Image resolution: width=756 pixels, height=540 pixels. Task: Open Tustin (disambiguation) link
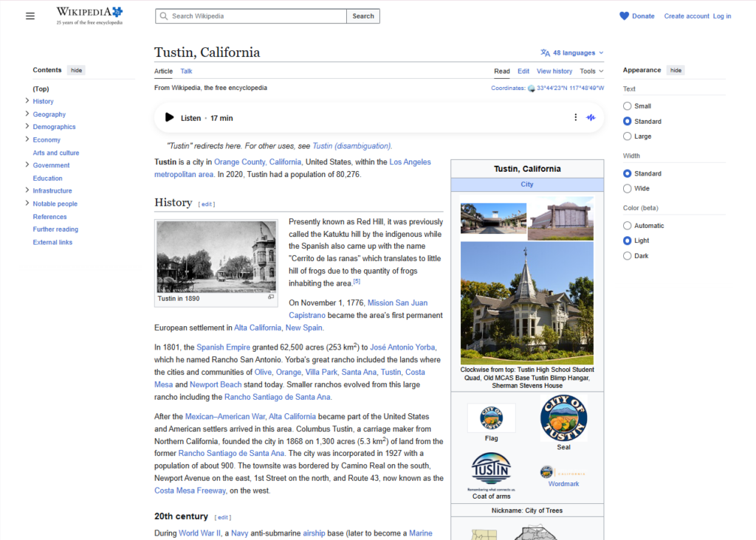point(351,146)
